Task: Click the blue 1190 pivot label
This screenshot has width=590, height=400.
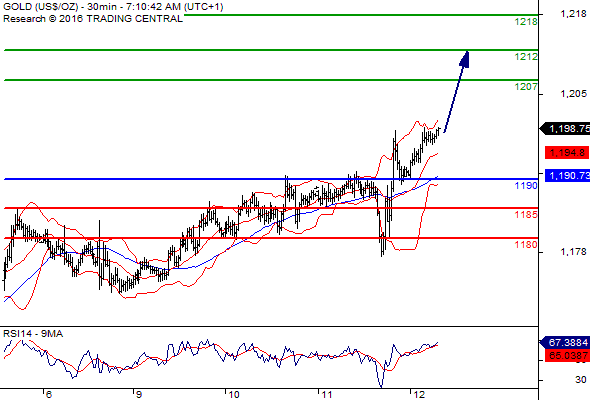Action: click(x=526, y=186)
